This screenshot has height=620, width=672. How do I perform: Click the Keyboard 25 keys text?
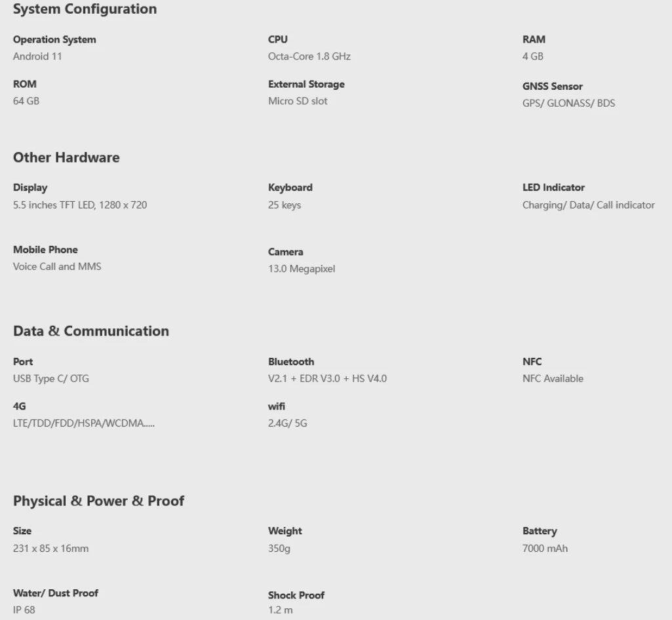pyautogui.click(x=285, y=205)
